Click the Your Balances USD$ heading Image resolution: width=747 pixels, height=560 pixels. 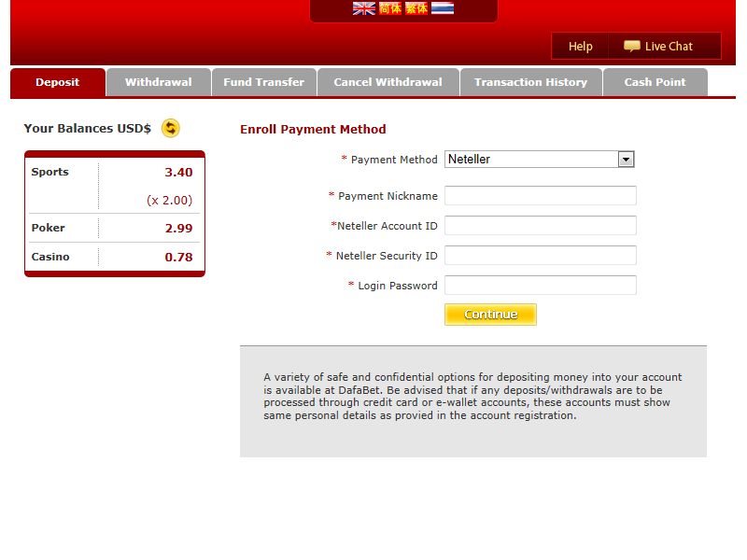point(87,129)
